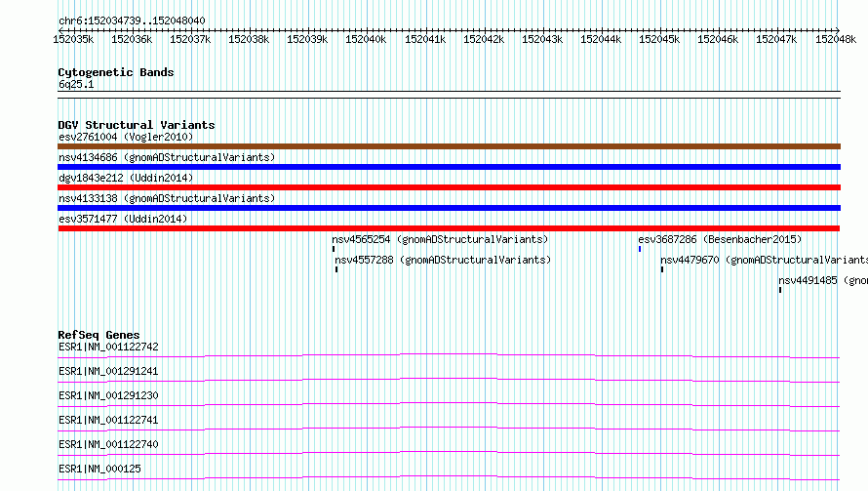
Task: Click the 152041k ruler position
Action: (x=425, y=39)
